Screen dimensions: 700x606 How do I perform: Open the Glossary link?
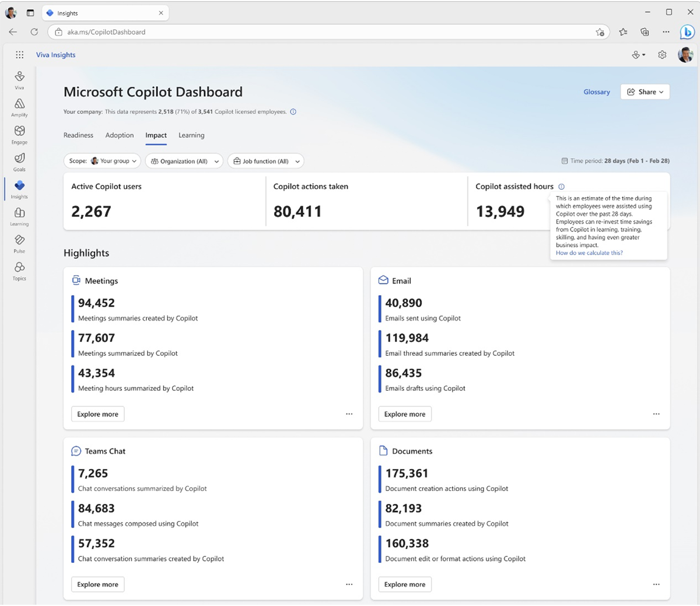click(x=596, y=92)
